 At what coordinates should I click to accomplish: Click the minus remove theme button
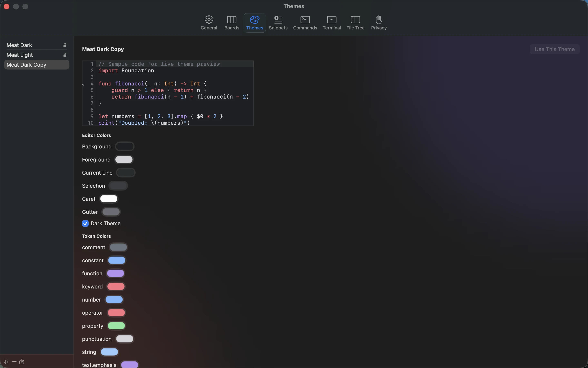tap(14, 361)
